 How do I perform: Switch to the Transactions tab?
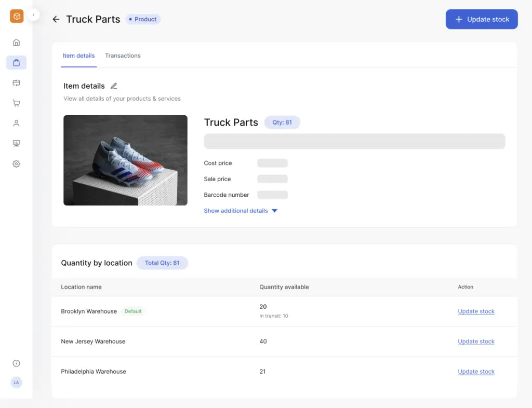[123, 56]
